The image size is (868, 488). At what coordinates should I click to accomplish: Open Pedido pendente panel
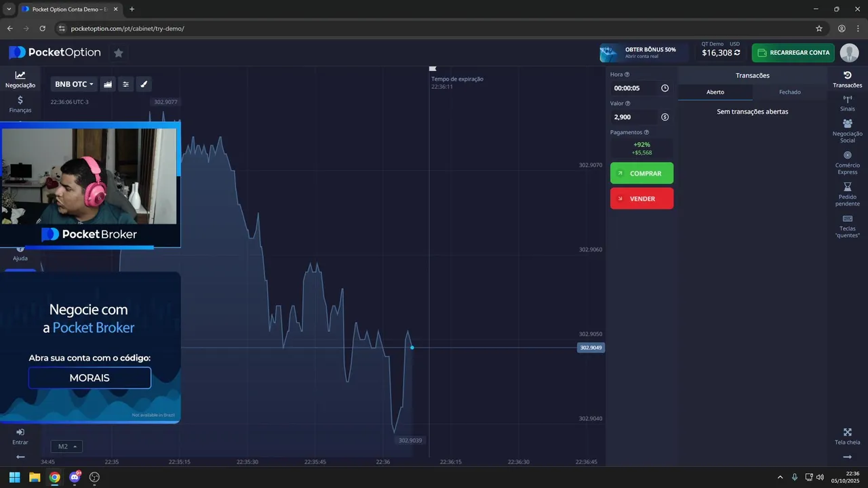pos(848,195)
